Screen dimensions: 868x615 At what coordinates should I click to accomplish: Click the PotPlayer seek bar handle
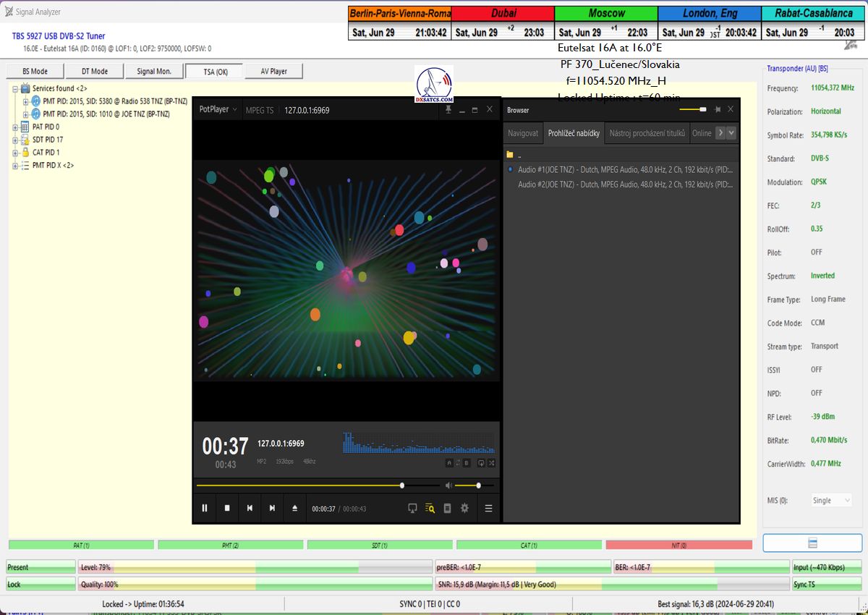tap(402, 485)
